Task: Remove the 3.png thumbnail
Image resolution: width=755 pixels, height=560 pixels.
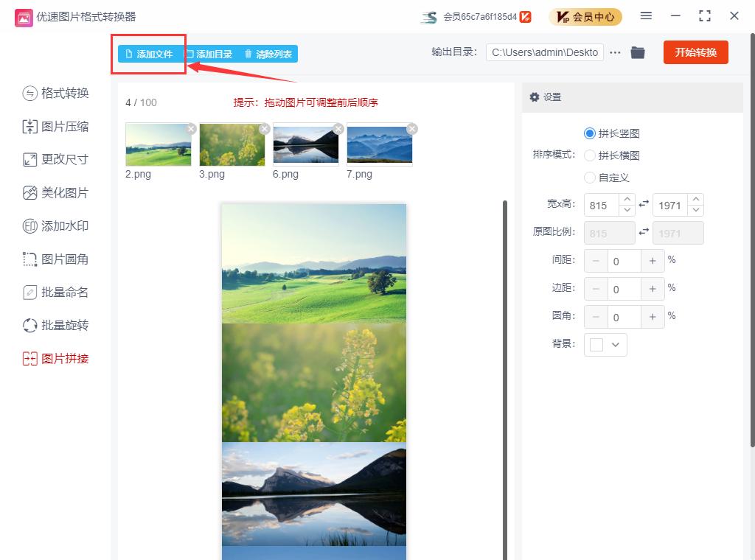Action: 264,128
